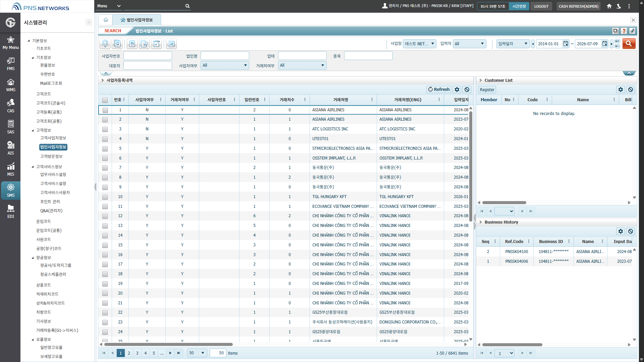Click the delete trash toolbar icon
Viewport: 644px width, 362px height.
point(157,44)
